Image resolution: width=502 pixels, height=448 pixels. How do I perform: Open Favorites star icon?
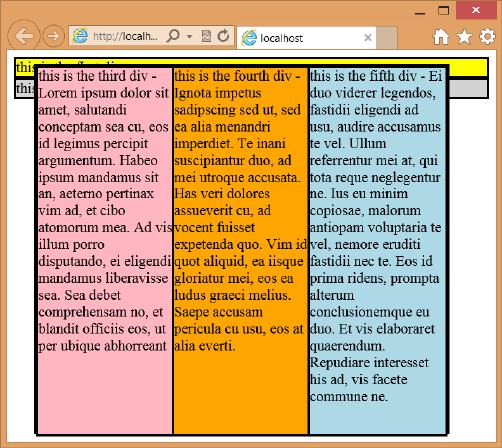pyautogui.click(x=464, y=37)
